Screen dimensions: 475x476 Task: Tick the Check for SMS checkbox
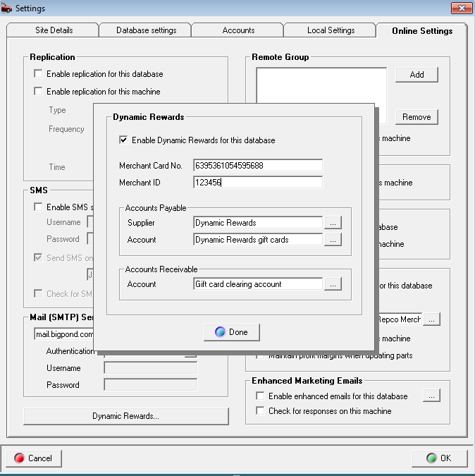point(38,293)
